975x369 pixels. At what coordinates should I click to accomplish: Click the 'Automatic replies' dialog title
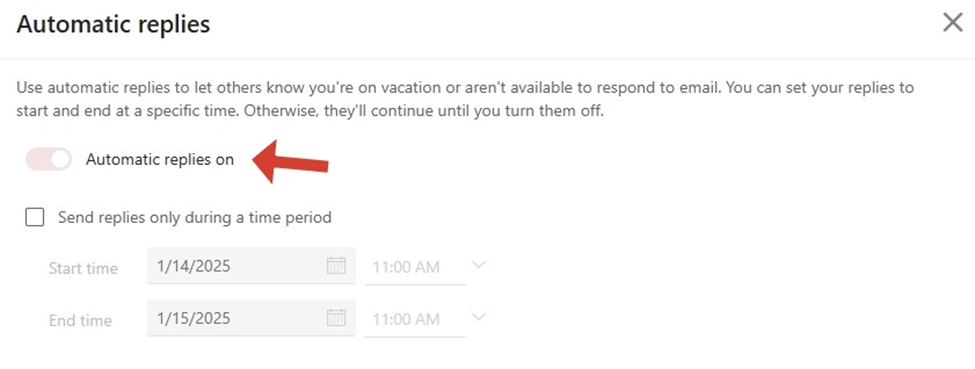pyautogui.click(x=113, y=24)
